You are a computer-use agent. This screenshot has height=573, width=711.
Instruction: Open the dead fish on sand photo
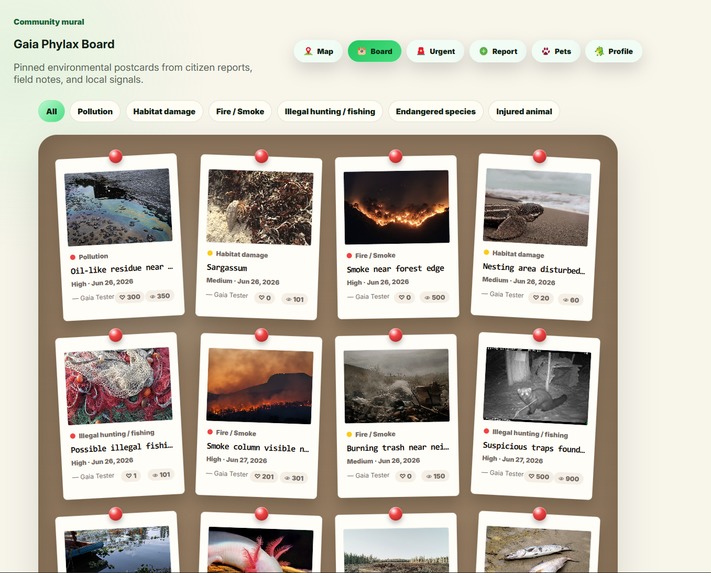[538, 549]
